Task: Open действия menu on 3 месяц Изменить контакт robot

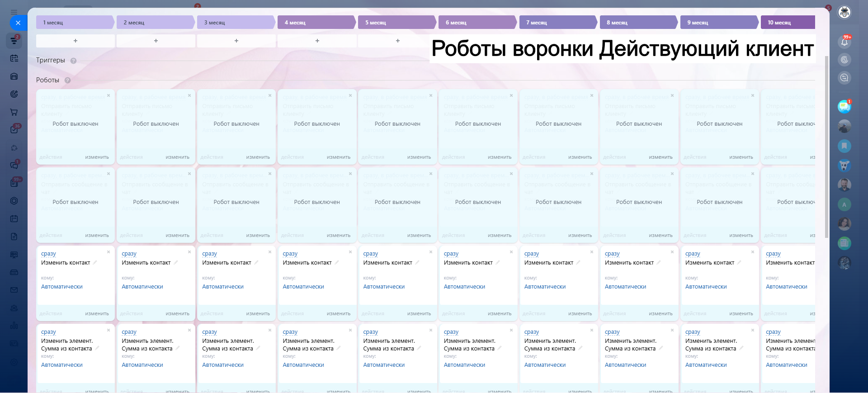Action: tap(212, 313)
